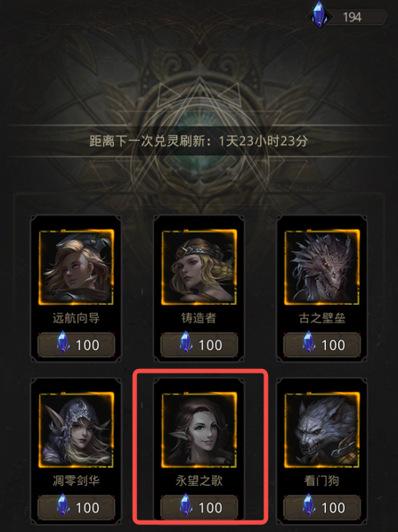The height and width of the screenshot is (532, 398).
Task: Select the 铸造者 hero portrait
Action: tap(199, 267)
